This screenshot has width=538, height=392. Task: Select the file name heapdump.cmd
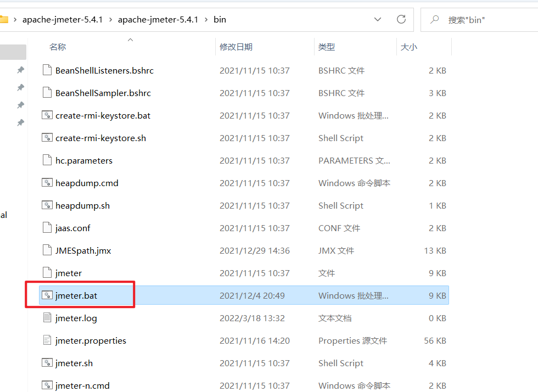87,183
